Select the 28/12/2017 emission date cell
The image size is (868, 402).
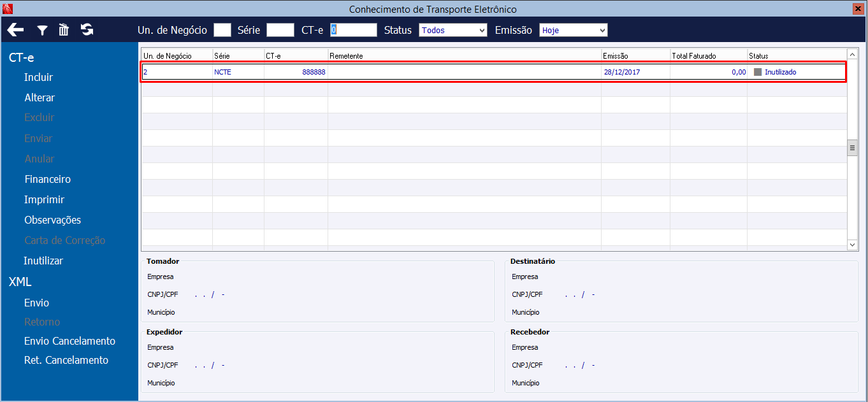point(636,72)
